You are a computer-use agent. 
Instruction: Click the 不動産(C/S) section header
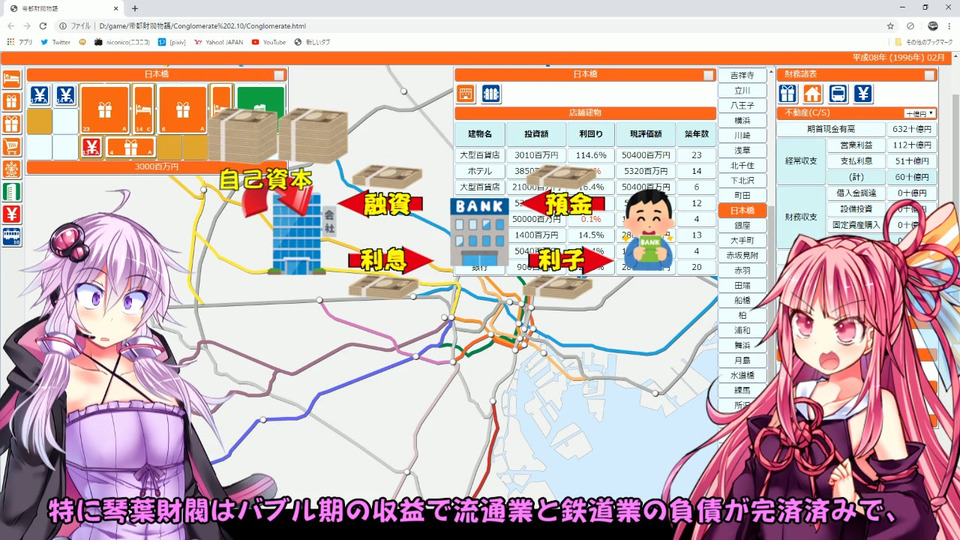pos(857,113)
